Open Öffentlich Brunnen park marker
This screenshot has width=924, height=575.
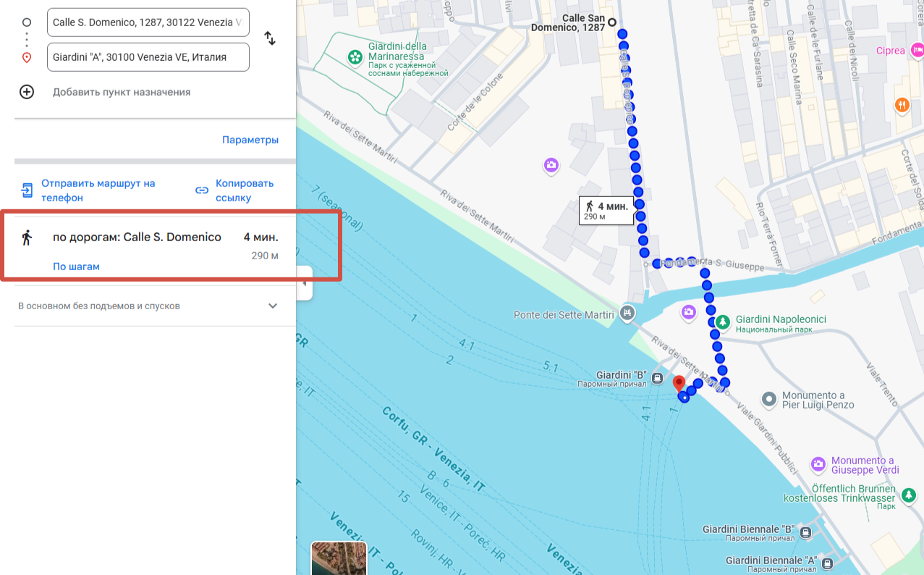(908, 496)
